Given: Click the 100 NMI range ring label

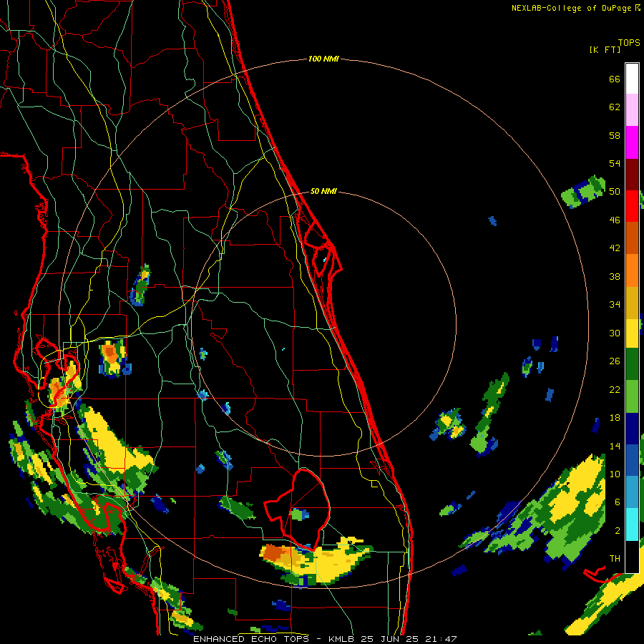Looking at the screenshot, I should pos(323,59).
